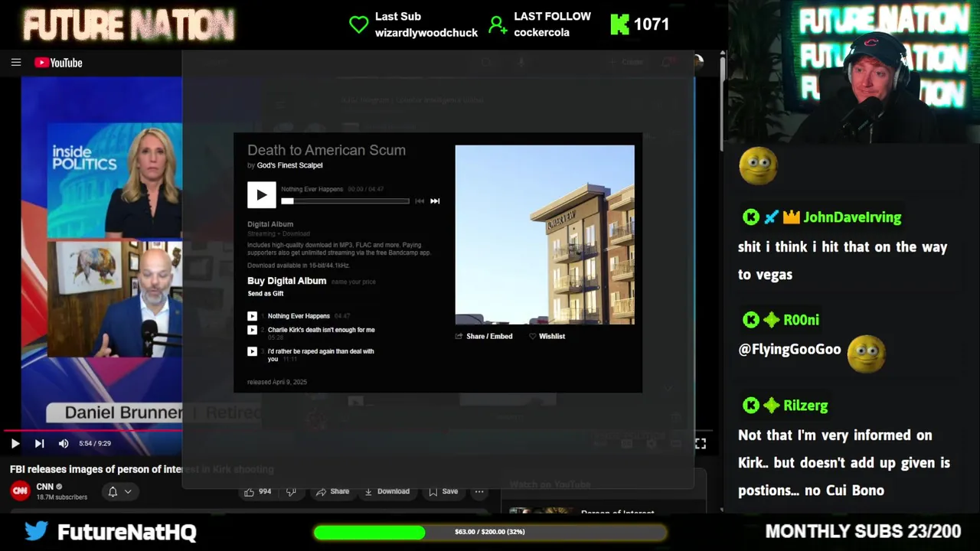
Task: Open the CNN channel avatar
Action: [20, 491]
